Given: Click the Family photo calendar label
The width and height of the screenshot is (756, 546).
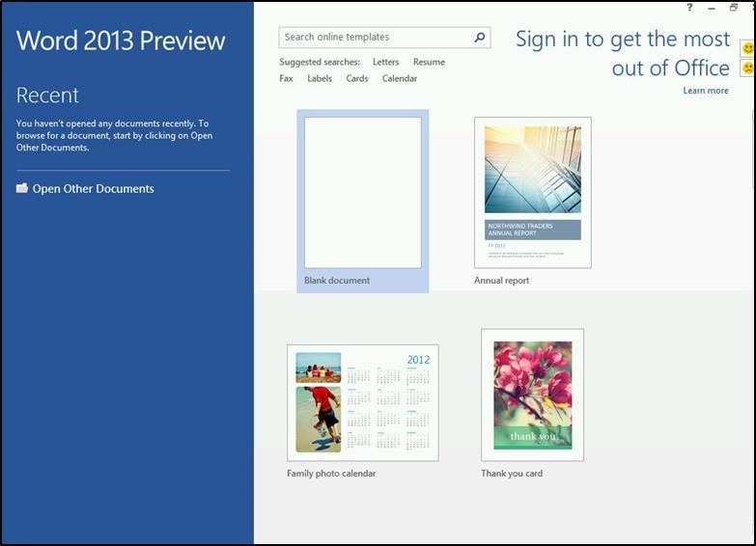Looking at the screenshot, I should [331, 474].
